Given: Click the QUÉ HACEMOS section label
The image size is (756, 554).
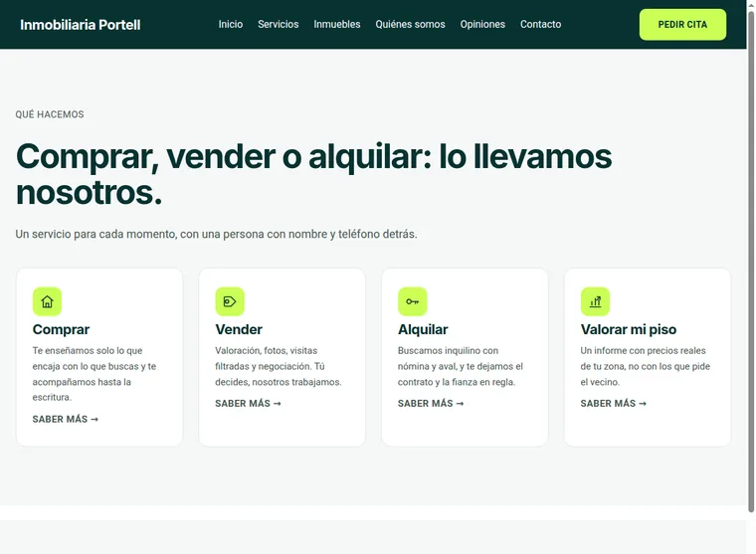Looking at the screenshot, I should tap(50, 114).
